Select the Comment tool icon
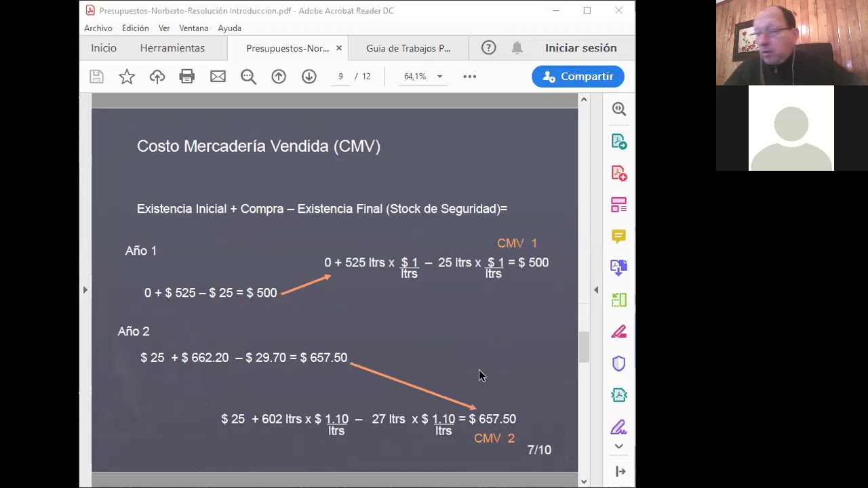This screenshot has width=868, height=488. click(x=619, y=236)
